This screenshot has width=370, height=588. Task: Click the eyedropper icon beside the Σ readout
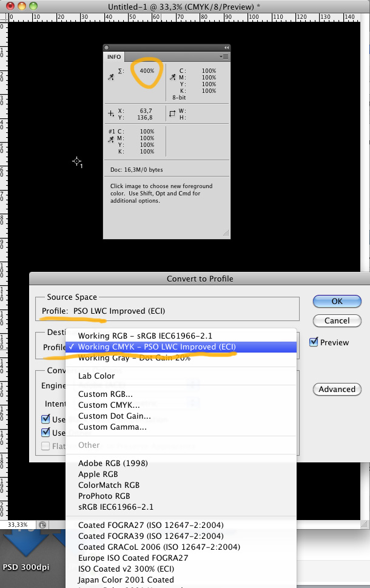pos(111,77)
